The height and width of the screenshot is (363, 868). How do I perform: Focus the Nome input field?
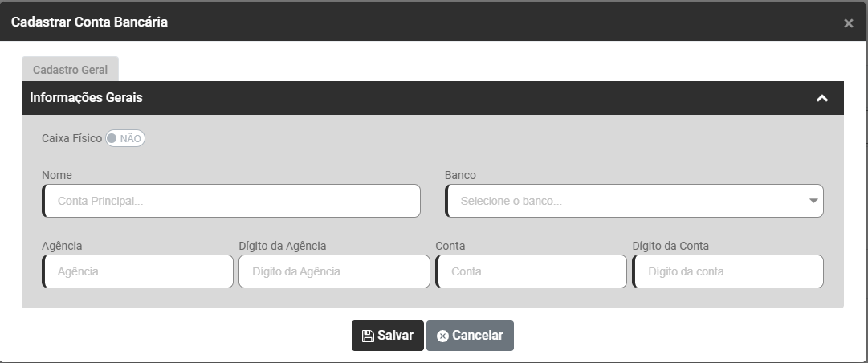pyautogui.click(x=231, y=201)
